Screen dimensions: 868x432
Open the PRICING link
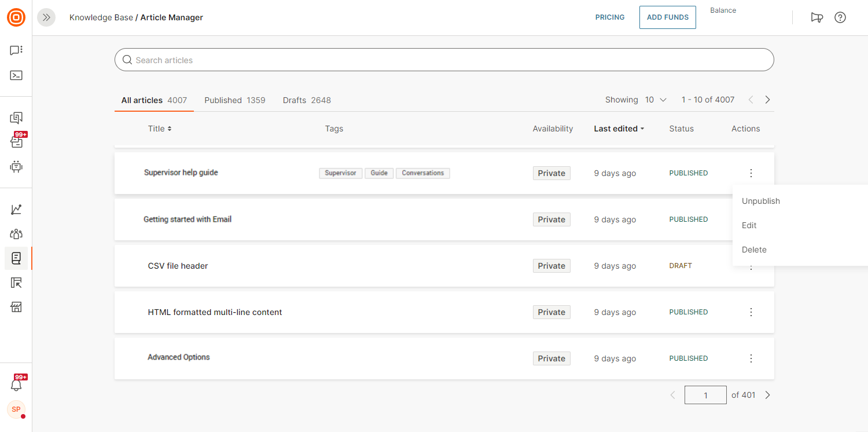click(610, 17)
